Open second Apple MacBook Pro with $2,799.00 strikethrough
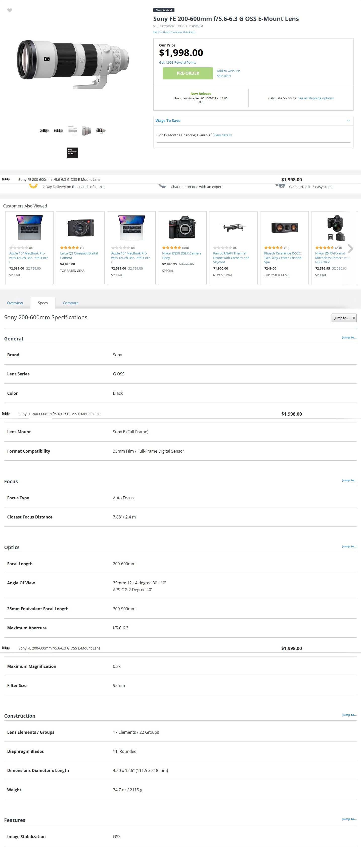 click(x=131, y=258)
